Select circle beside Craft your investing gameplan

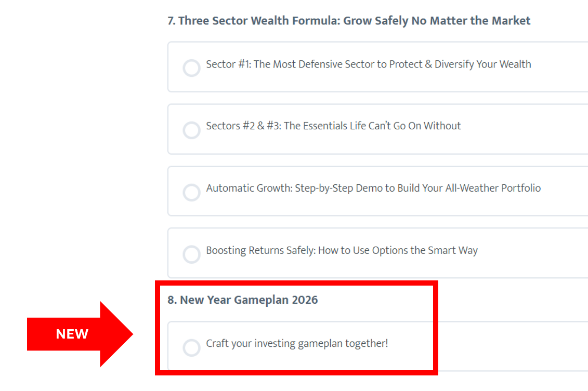[191, 347]
